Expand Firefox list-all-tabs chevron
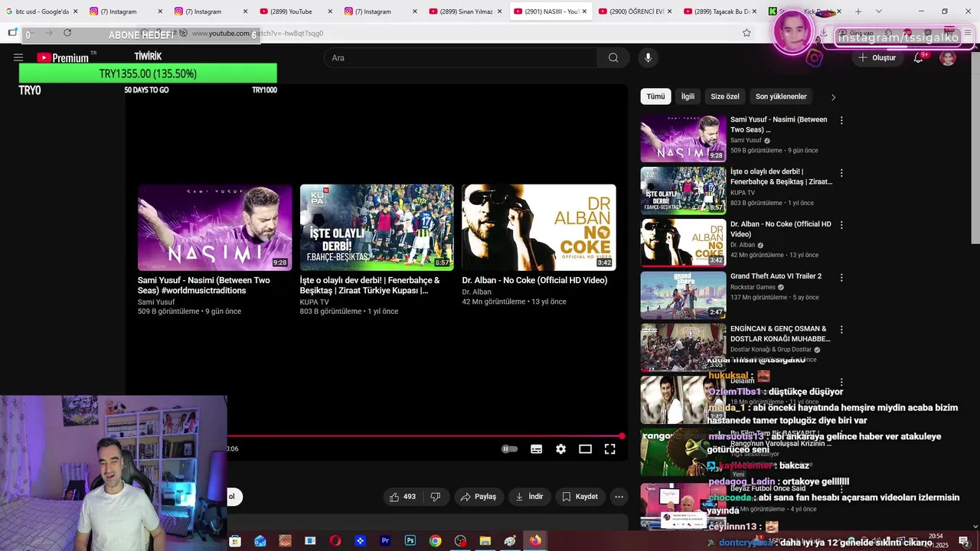 click(878, 11)
